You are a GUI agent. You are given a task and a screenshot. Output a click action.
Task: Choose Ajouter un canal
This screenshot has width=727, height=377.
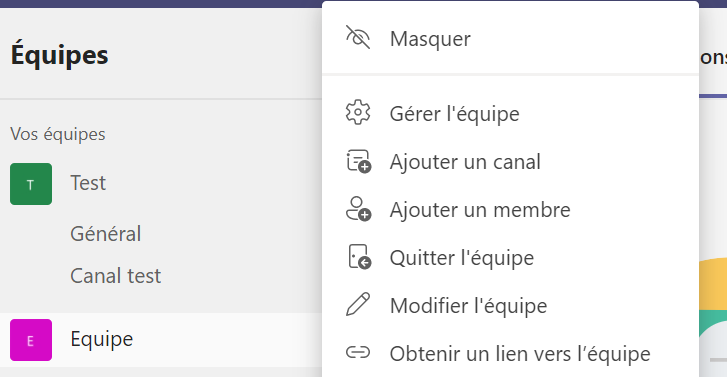(x=510, y=162)
